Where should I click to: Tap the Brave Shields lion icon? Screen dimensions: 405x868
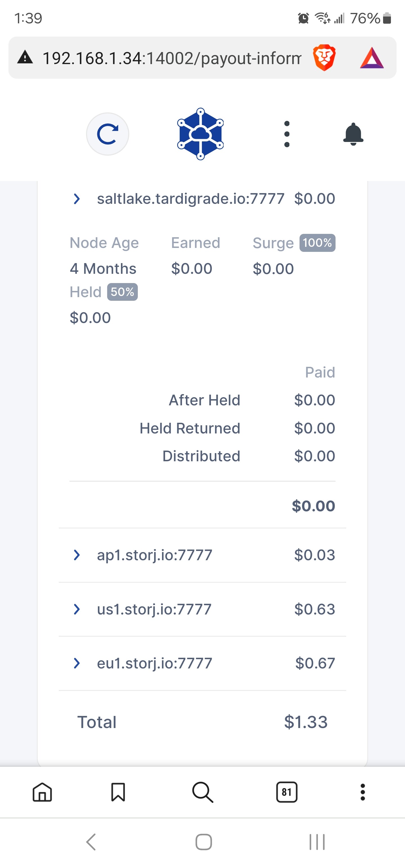click(x=324, y=58)
